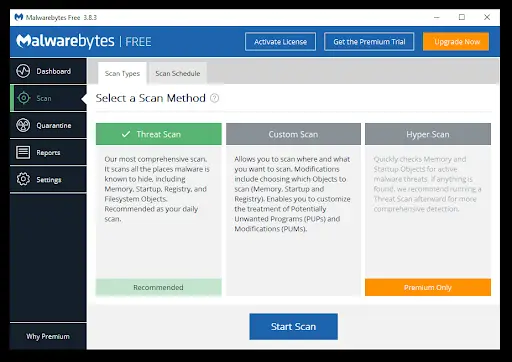Maximize the Malwarebytes window
Viewport: 512px width, 362px height.
pos(462,17)
